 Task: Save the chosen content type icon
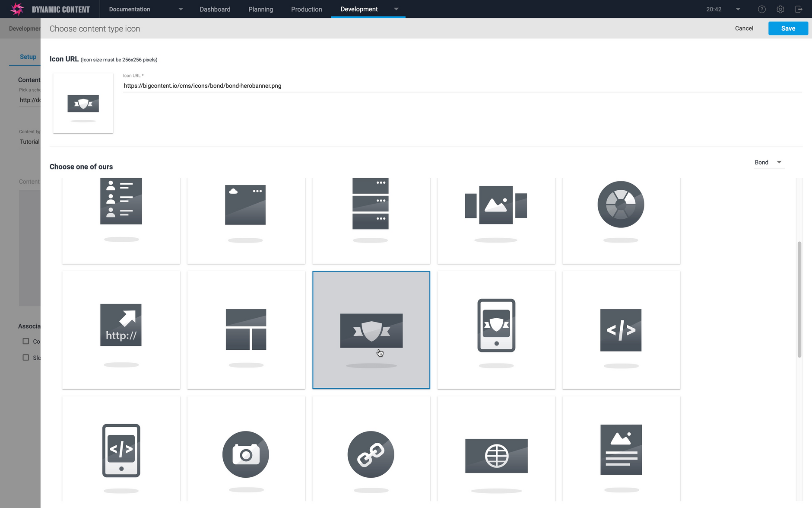coord(788,28)
